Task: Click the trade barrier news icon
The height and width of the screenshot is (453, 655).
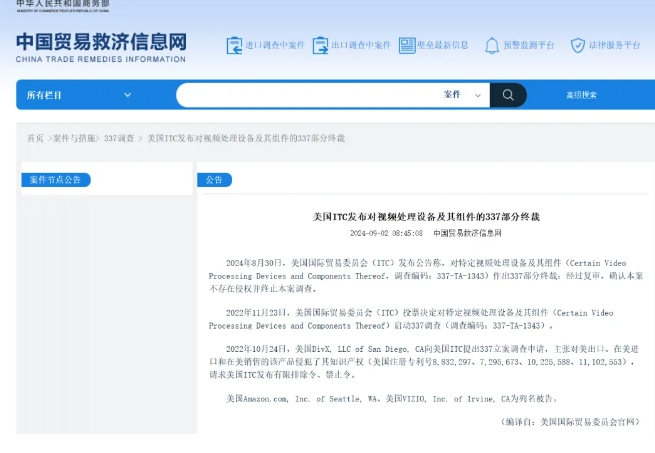Action: [407, 46]
